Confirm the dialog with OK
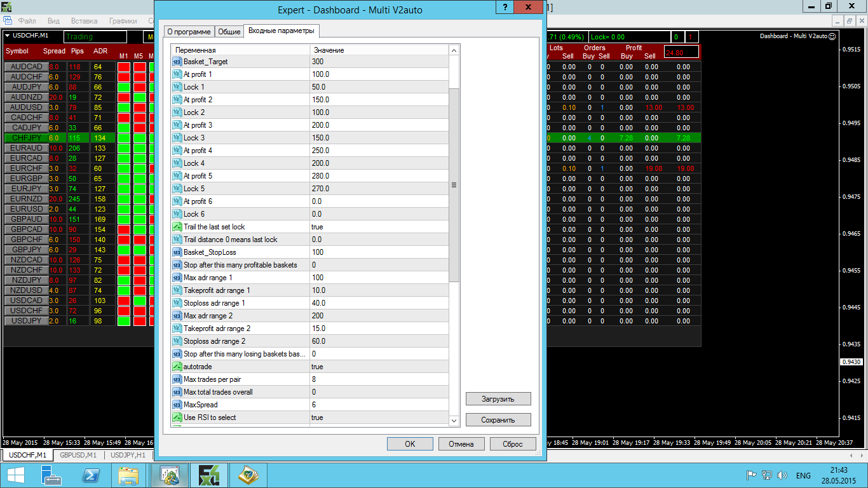The image size is (868, 488). pos(410,444)
